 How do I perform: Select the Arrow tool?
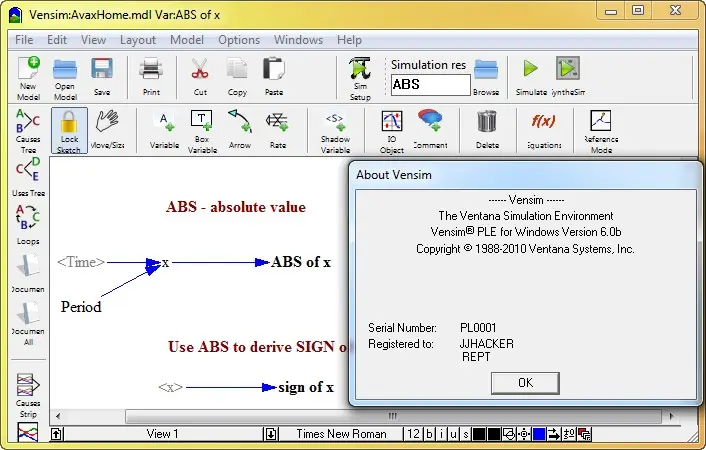pyautogui.click(x=240, y=129)
